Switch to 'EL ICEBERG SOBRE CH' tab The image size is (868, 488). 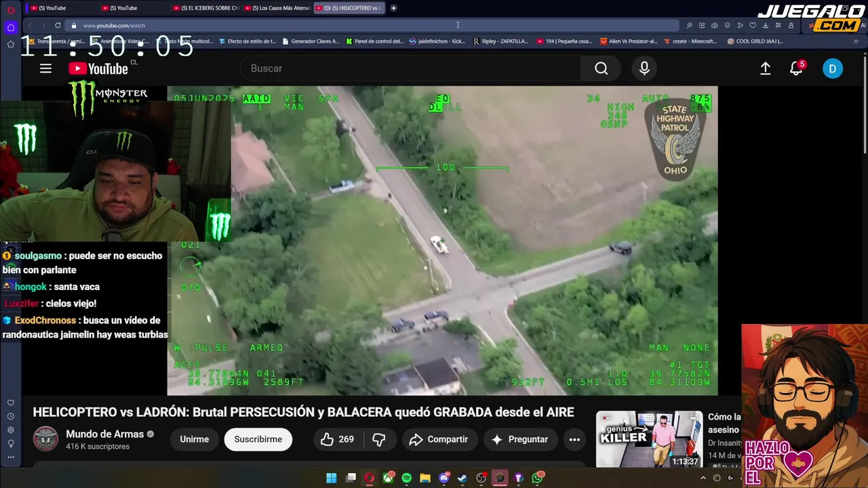(x=205, y=8)
